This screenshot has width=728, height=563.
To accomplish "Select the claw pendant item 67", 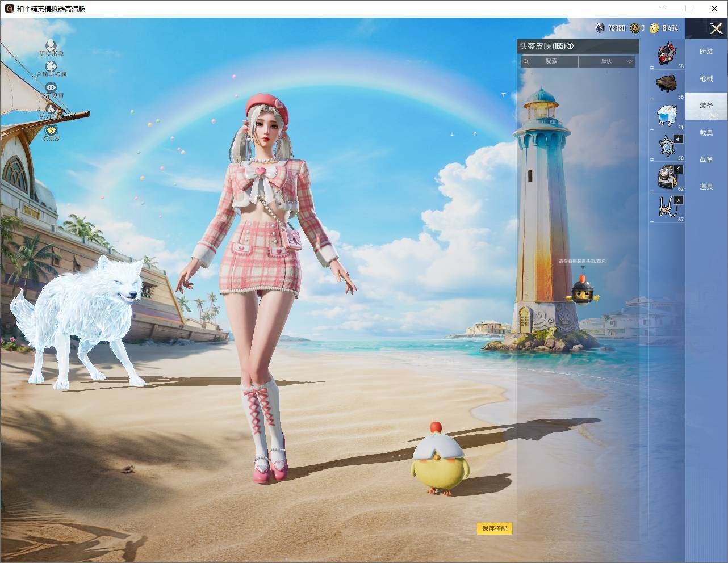I will [x=667, y=208].
